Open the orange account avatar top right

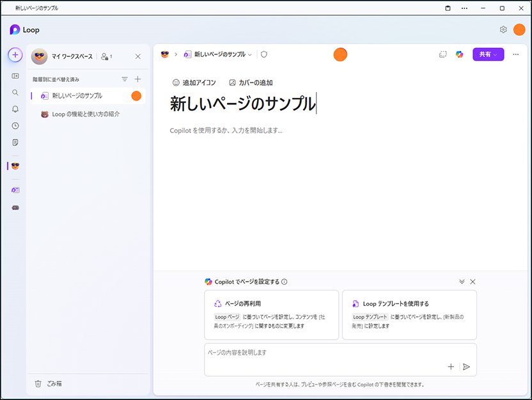coord(519,29)
